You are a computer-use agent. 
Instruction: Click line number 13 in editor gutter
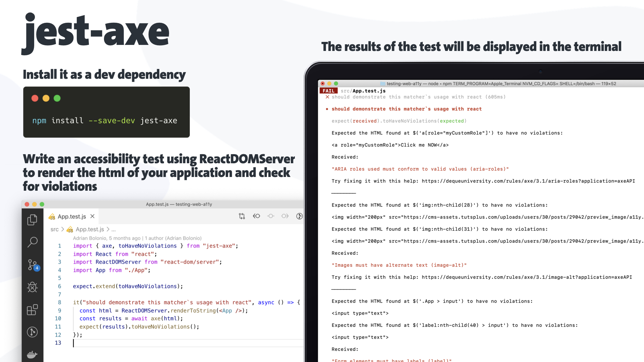(58, 343)
